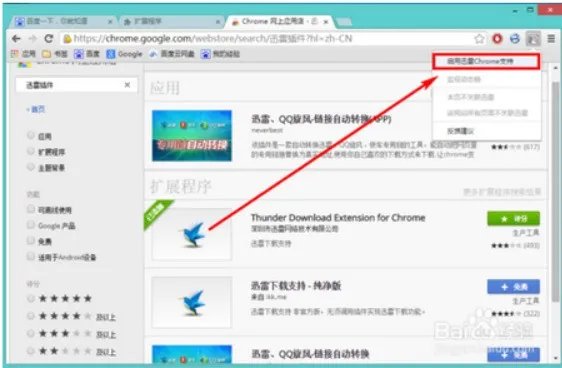Select the four stars and up filter

click(x=31, y=316)
